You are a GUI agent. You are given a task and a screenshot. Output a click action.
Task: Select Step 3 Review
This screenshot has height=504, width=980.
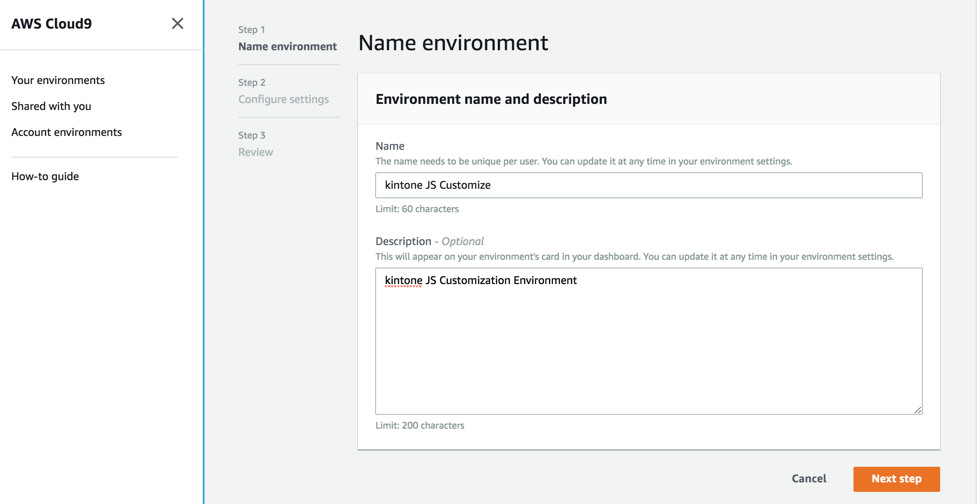256,152
